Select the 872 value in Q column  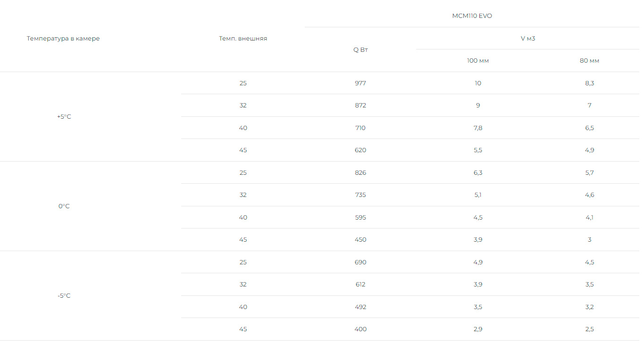coord(360,106)
